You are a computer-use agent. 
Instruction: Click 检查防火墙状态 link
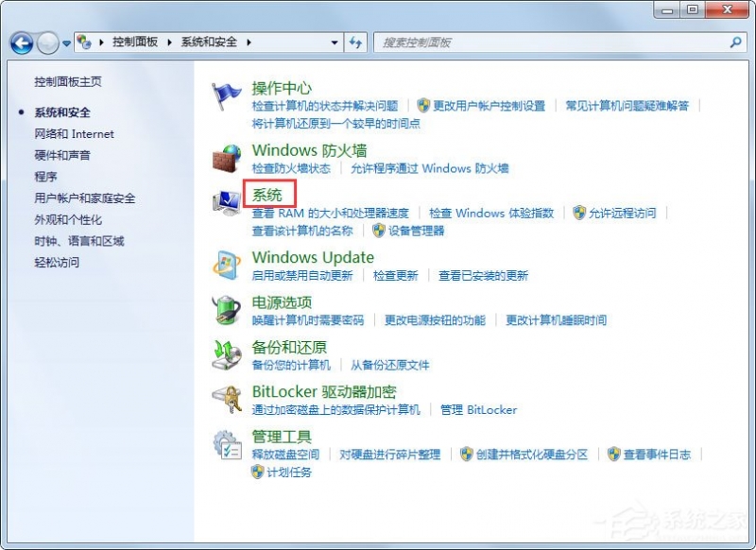click(x=291, y=168)
